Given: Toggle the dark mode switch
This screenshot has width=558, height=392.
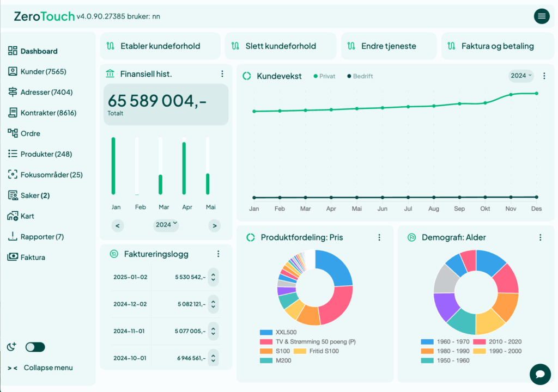Looking at the screenshot, I should point(35,347).
